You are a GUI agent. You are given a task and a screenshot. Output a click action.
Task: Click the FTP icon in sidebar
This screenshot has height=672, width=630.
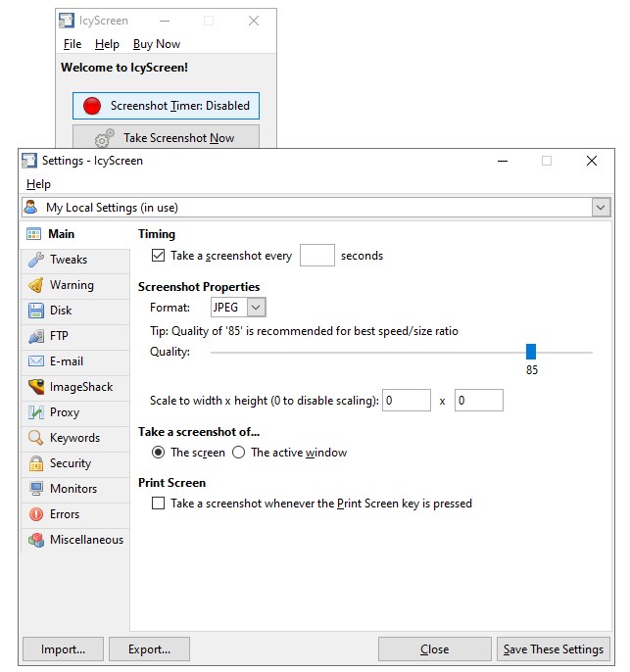point(35,336)
